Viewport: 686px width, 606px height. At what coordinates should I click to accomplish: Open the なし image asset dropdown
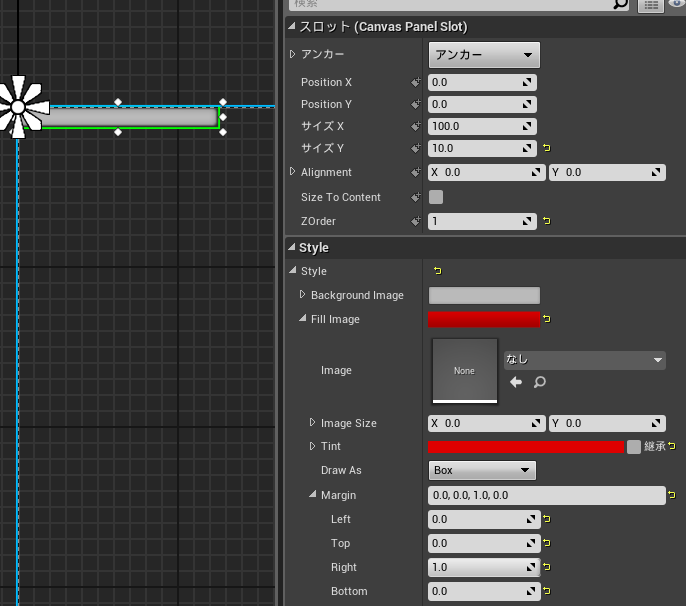[584, 360]
